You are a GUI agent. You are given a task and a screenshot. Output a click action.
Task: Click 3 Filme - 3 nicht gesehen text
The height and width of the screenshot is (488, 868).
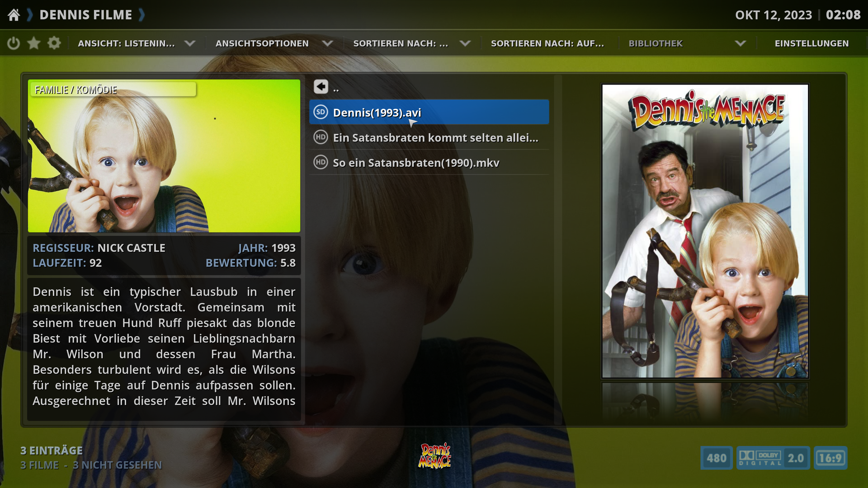pyautogui.click(x=91, y=465)
